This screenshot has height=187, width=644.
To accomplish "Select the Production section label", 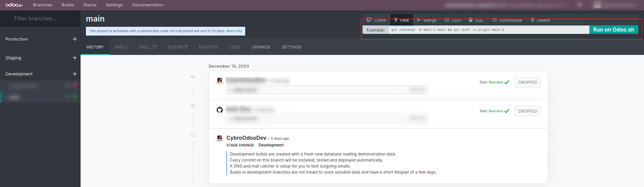I will point(17,39).
